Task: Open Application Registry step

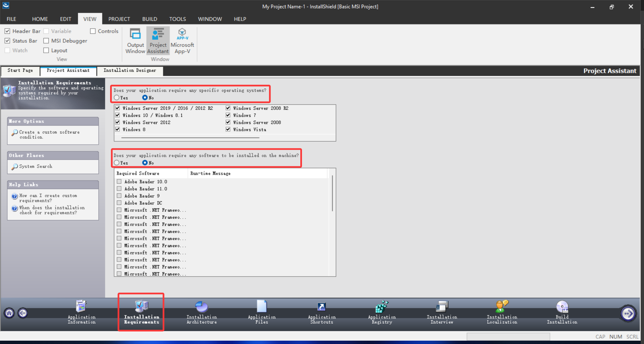Action: coord(382,312)
